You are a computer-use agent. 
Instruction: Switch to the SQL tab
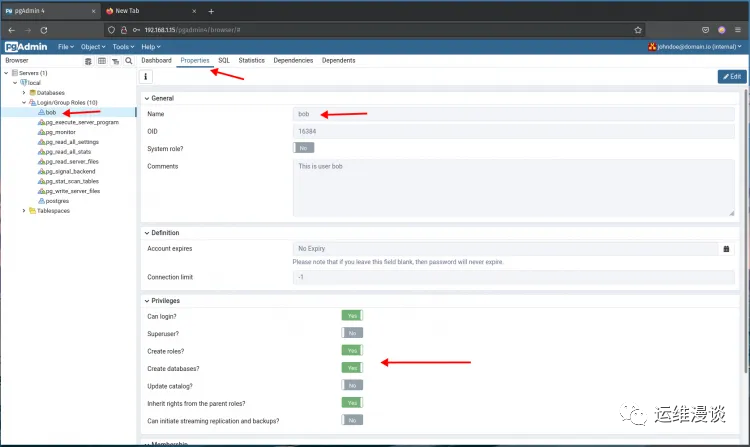tap(224, 61)
